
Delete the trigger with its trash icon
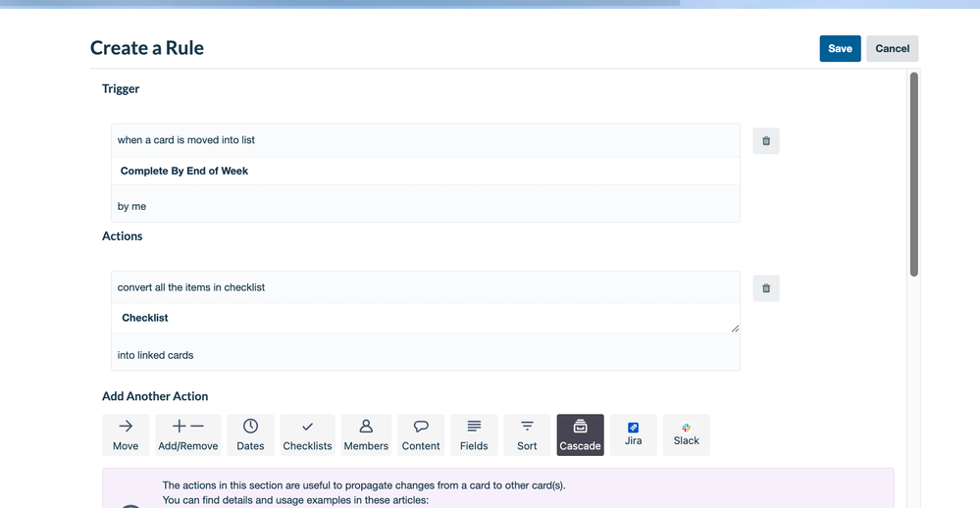click(x=765, y=140)
